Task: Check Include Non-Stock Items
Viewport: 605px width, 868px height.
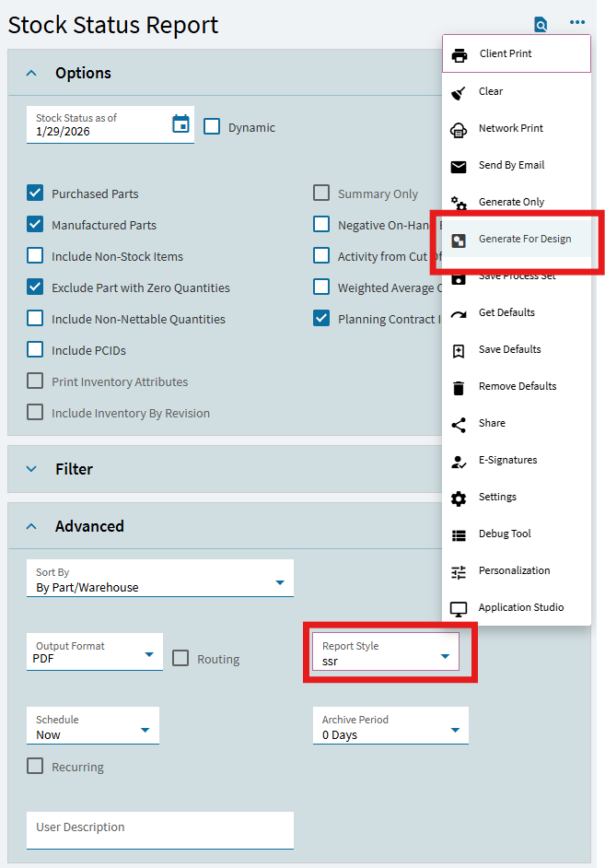Action: click(x=35, y=256)
